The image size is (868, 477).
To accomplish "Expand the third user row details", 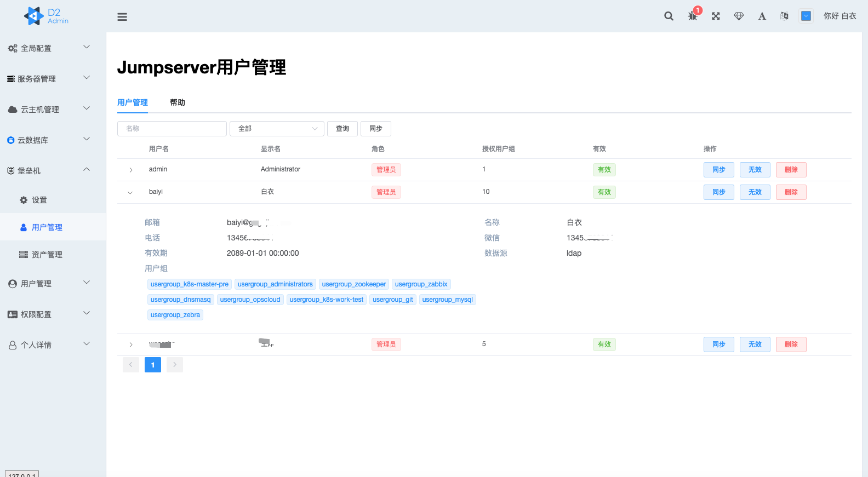I will tap(131, 344).
